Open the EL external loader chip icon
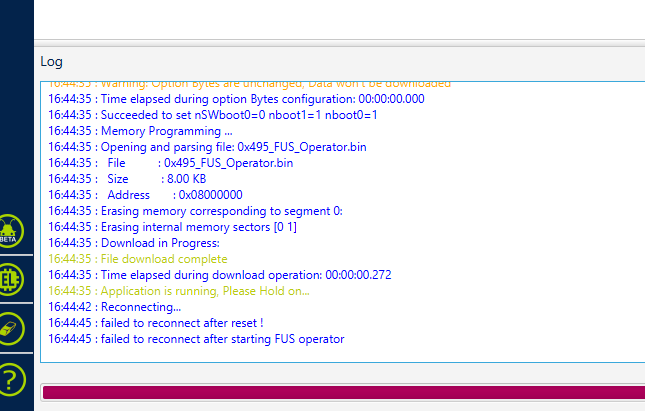 [10, 280]
